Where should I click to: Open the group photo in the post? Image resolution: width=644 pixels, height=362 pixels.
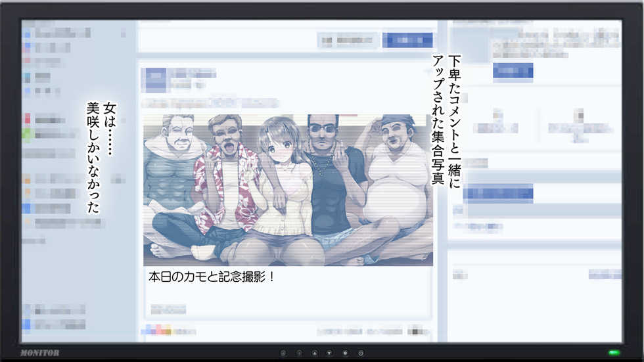pos(288,189)
